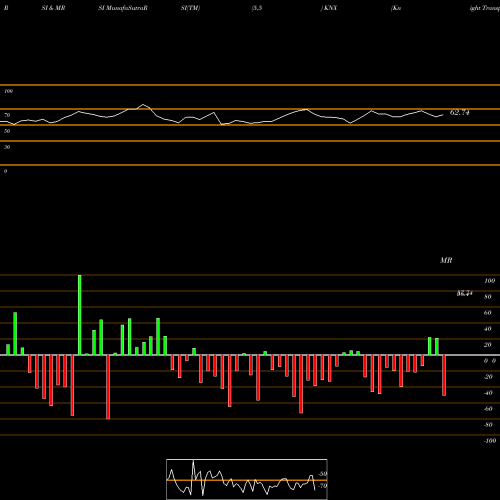
Task: Click the RSI axis label 70
Action: click(7, 115)
